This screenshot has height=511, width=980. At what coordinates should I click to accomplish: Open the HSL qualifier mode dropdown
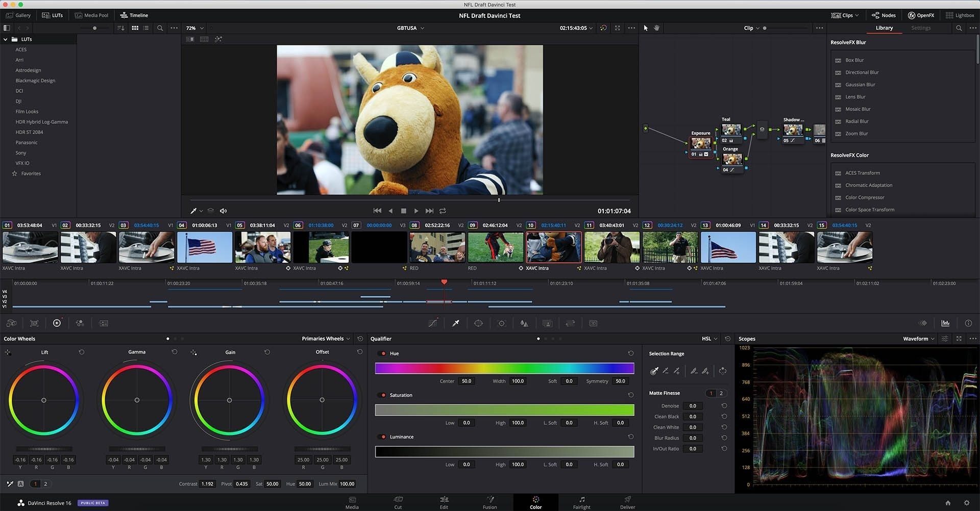pyautogui.click(x=709, y=339)
